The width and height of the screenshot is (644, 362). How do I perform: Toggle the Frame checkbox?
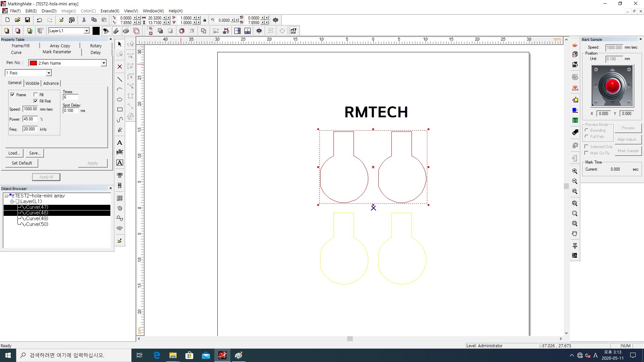(x=12, y=95)
